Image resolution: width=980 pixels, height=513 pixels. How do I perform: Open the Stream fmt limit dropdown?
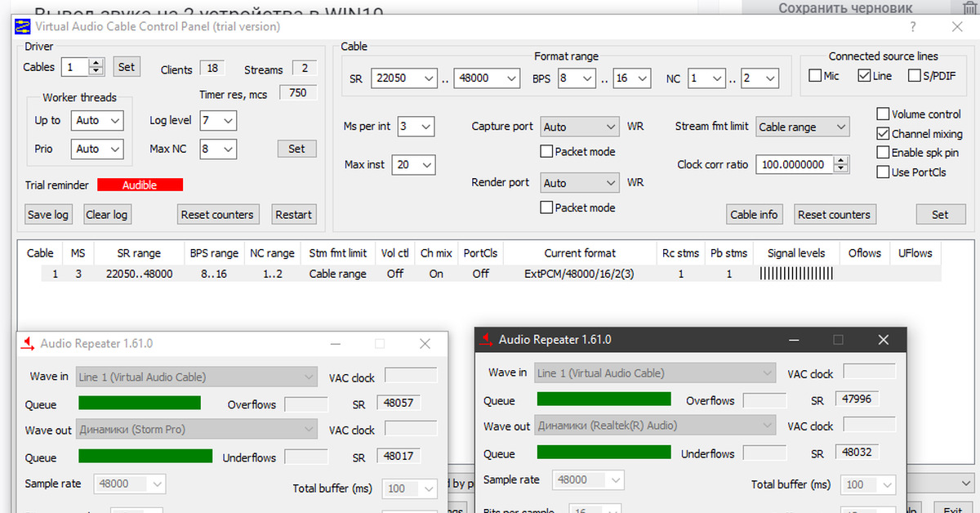(x=803, y=127)
